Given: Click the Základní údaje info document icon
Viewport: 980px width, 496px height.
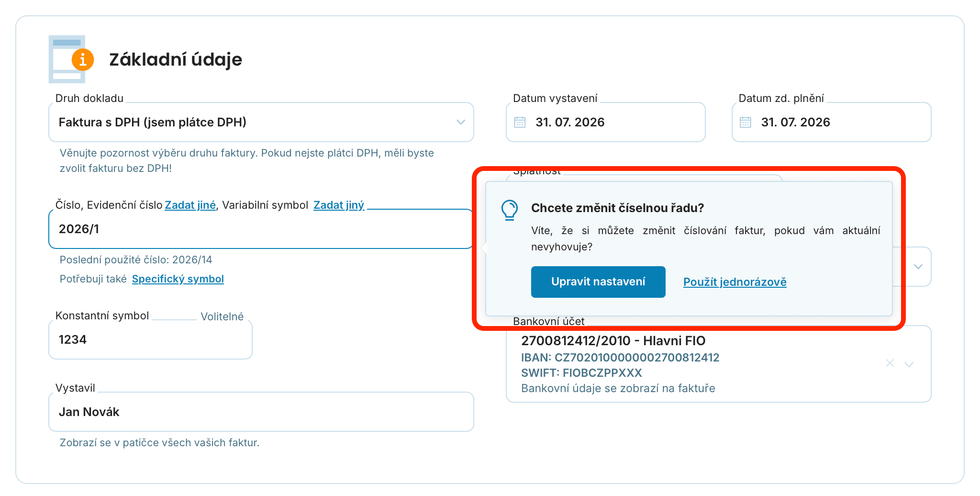Looking at the screenshot, I should (71, 59).
